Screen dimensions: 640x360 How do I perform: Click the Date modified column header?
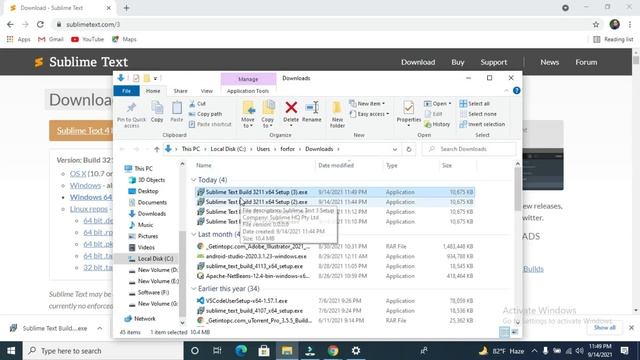[x=336, y=165]
